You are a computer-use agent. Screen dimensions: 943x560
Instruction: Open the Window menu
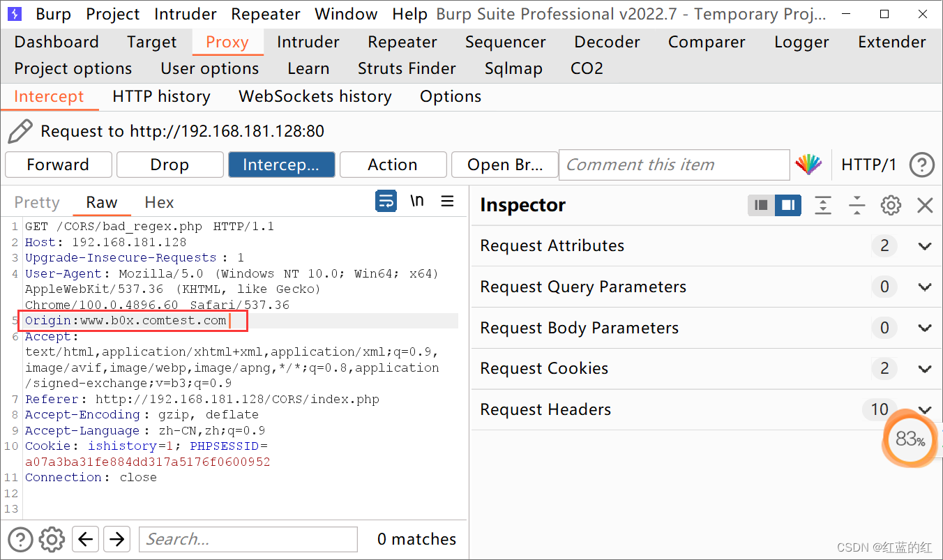coord(347,14)
